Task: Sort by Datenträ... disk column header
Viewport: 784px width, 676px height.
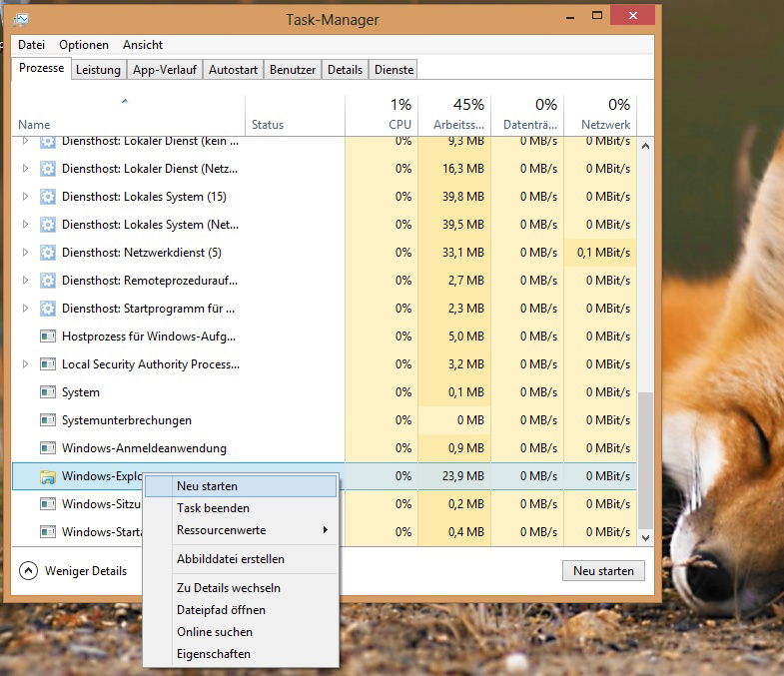Action: click(527, 115)
